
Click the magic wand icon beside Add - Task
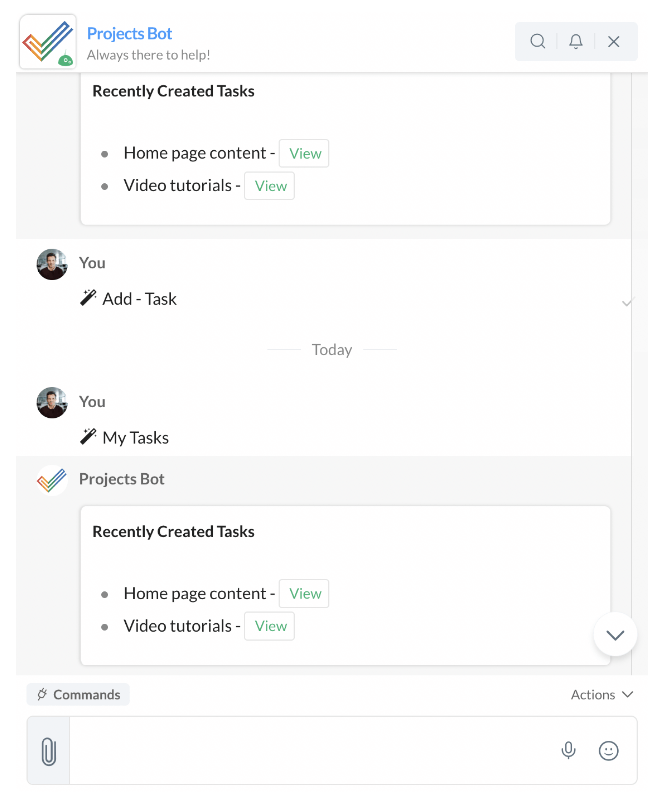[x=89, y=298]
